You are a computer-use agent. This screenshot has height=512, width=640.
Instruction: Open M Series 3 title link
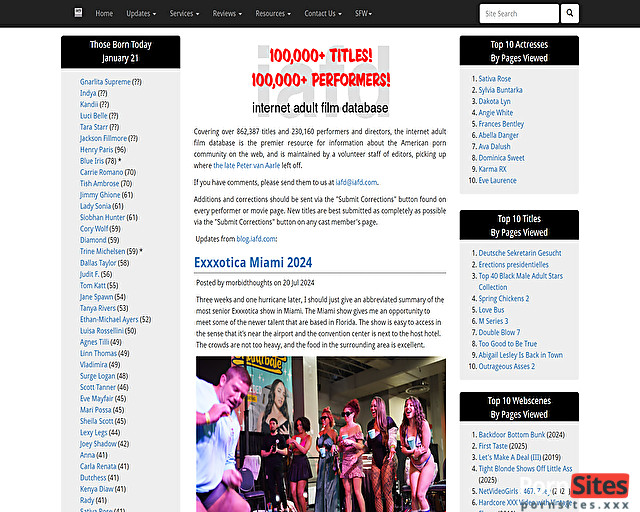493,321
